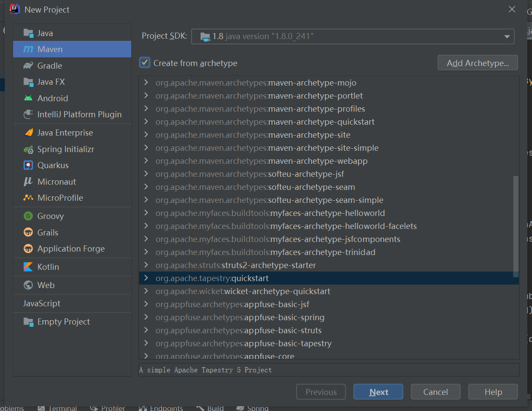Select the Gradle project type

click(x=49, y=65)
